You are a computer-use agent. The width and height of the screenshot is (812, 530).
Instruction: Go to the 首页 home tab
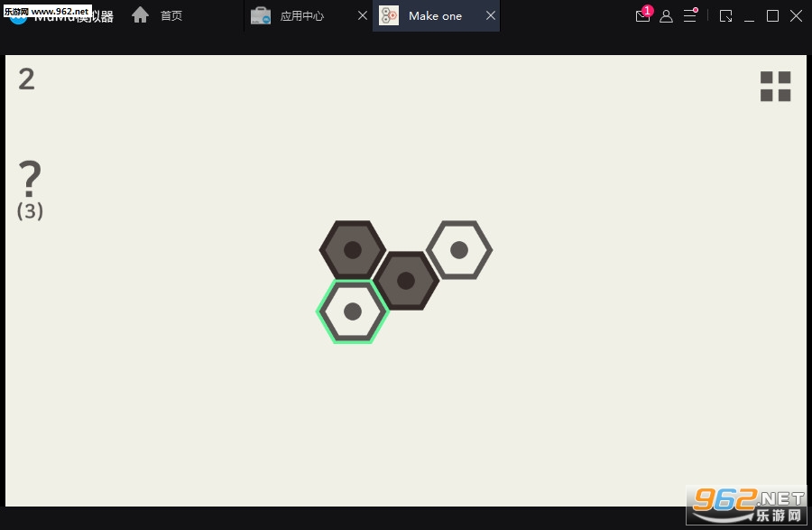[x=157, y=15]
